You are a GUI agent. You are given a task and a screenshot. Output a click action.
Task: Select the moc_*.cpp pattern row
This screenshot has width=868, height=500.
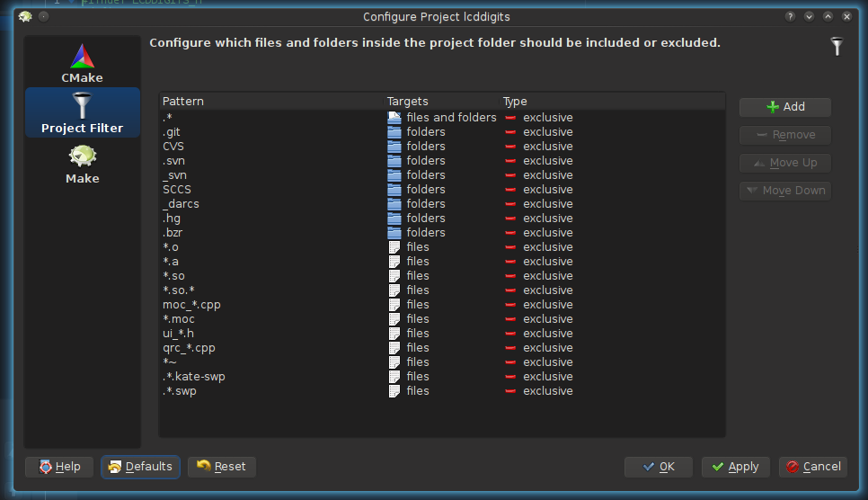[191, 305]
